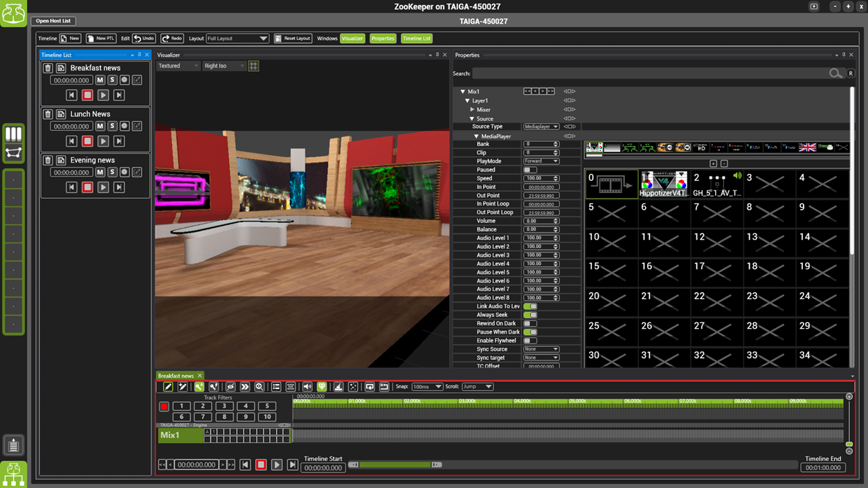
Task: Click the speaker audio icon in timeline toolbar
Action: (x=307, y=387)
